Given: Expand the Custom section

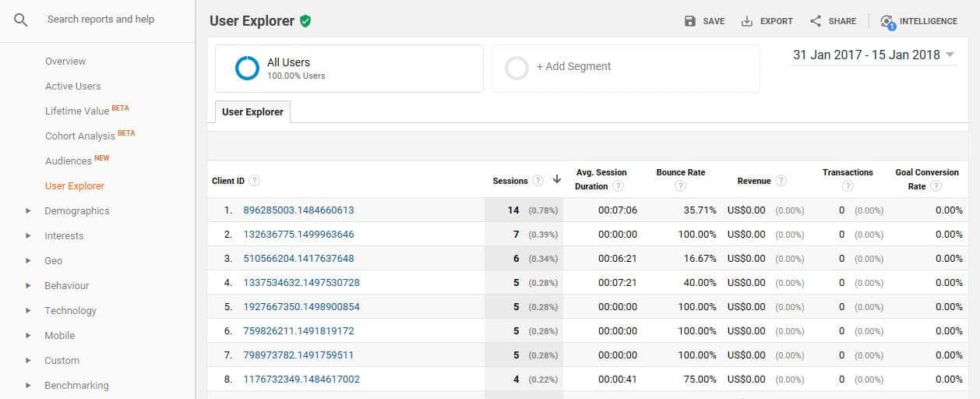Looking at the screenshot, I should pyautogui.click(x=28, y=360).
